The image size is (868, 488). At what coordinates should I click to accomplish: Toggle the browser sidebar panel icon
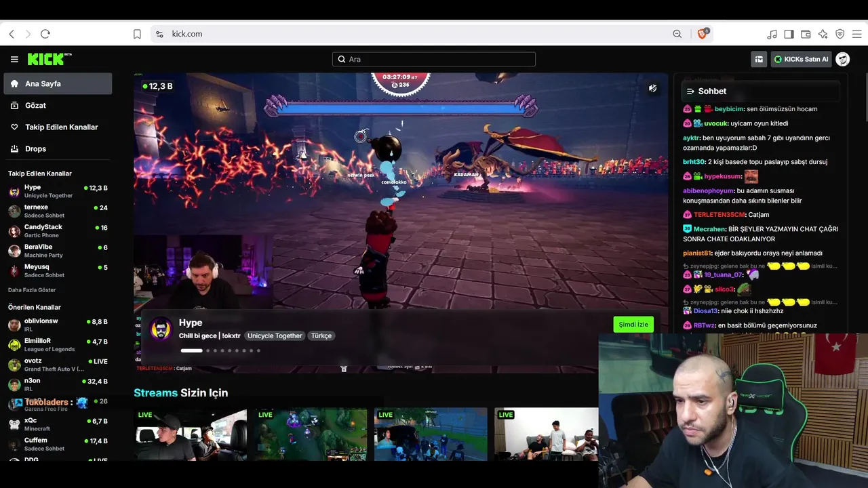[x=789, y=34]
